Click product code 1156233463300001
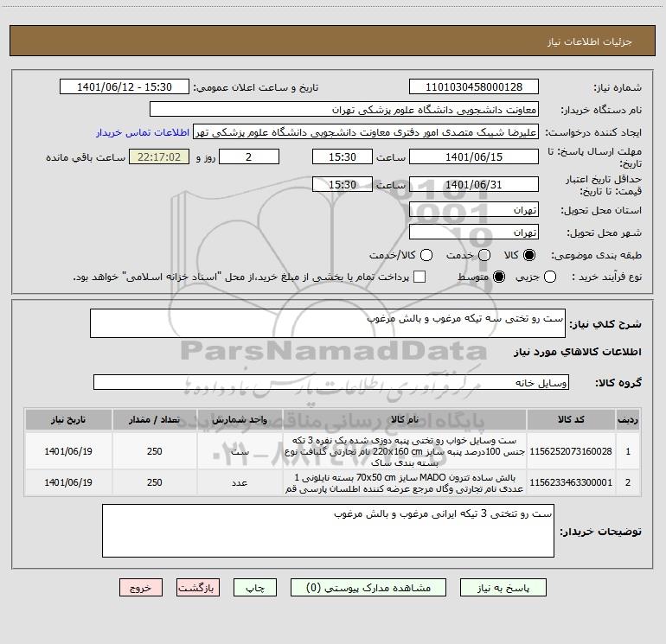 [571, 482]
